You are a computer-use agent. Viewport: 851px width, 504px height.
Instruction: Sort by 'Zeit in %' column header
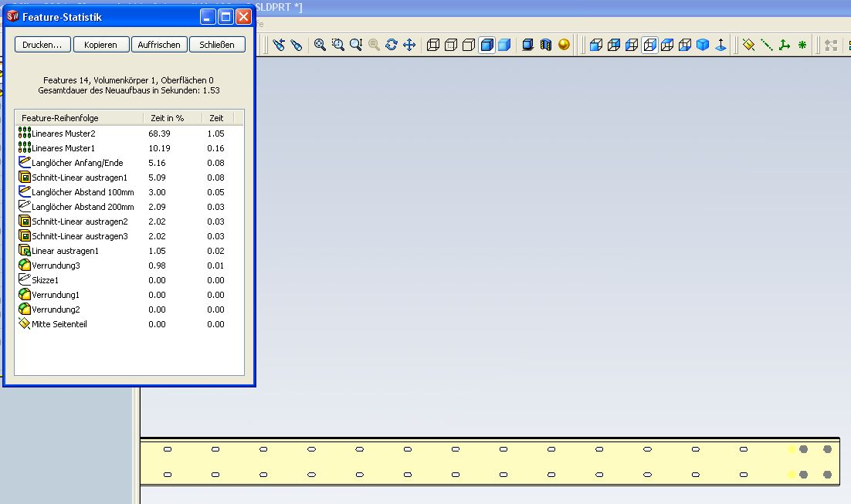[x=172, y=118]
